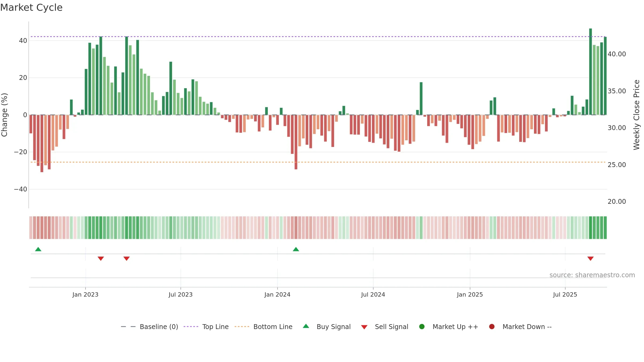Click the red bar dropping below the Bottom Line in early 2024

(296, 142)
